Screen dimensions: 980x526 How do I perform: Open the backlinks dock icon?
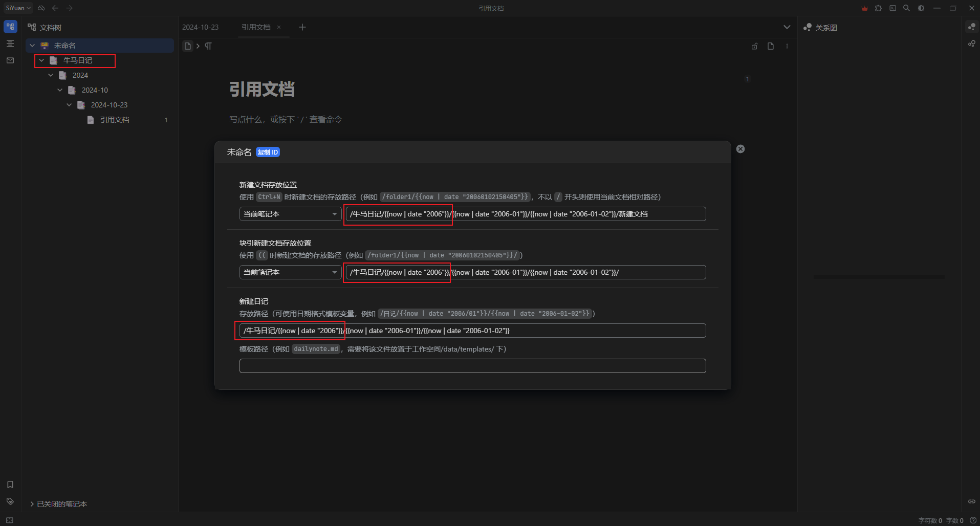[971, 501]
